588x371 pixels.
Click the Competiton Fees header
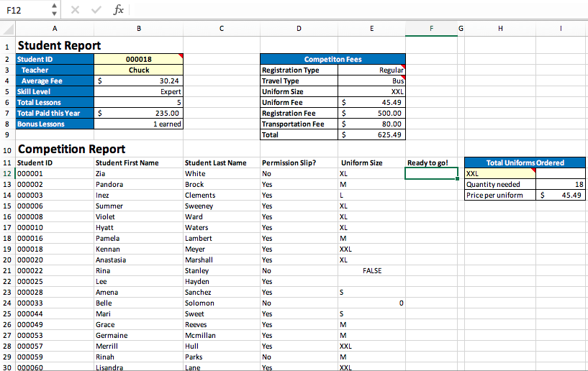333,59
